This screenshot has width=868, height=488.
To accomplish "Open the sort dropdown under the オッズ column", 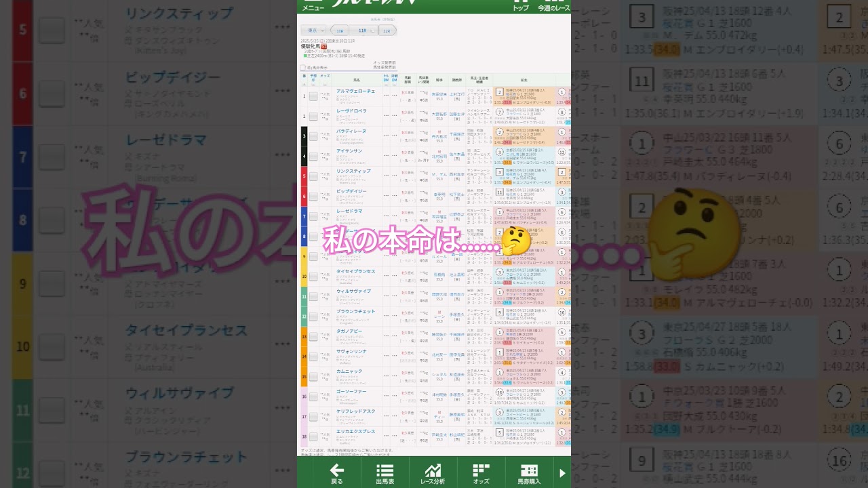I will 324,85.
